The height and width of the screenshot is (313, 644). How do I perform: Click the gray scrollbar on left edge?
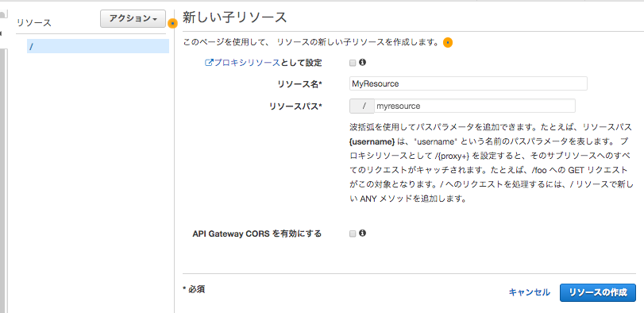point(3,164)
